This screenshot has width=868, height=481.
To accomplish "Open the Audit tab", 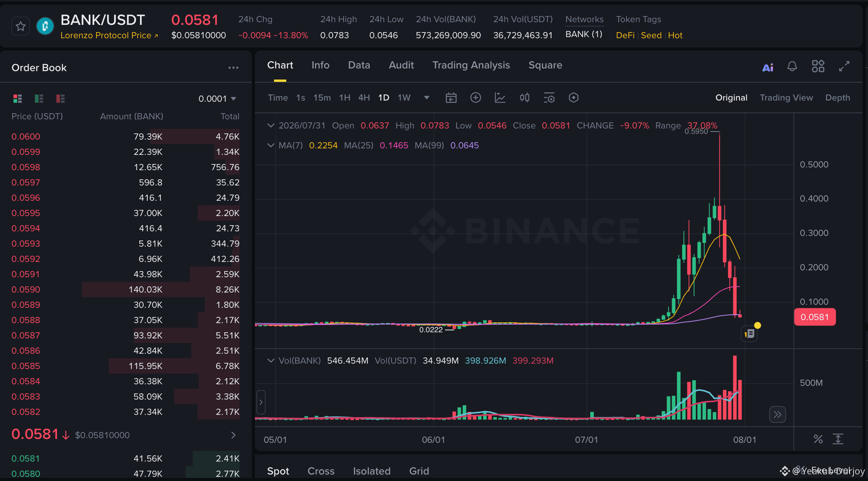I will click(x=401, y=65).
